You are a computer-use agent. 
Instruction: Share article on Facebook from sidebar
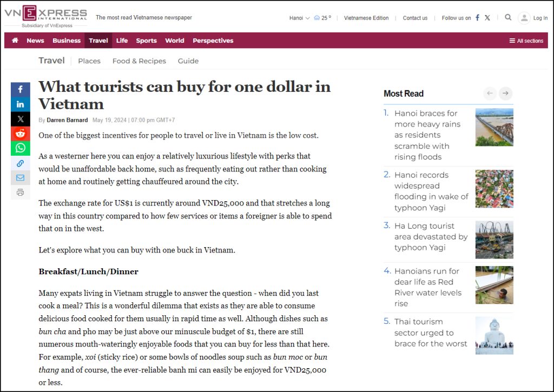click(21, 90)
